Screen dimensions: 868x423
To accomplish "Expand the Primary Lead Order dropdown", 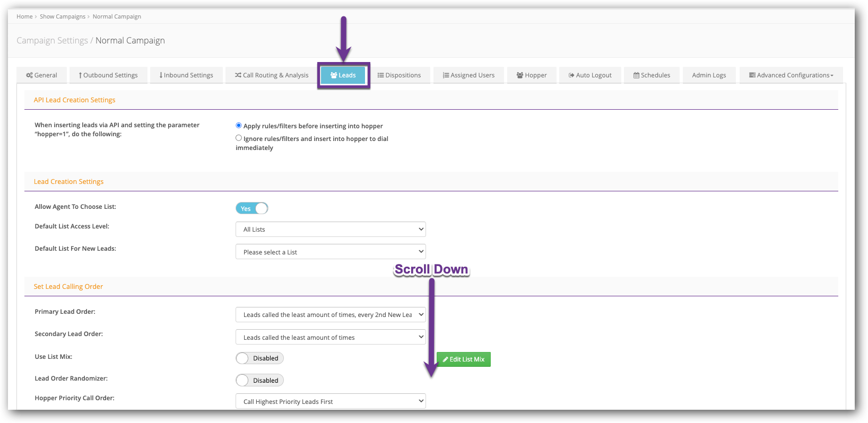I will pyautogui.click(x=331, y=315).
